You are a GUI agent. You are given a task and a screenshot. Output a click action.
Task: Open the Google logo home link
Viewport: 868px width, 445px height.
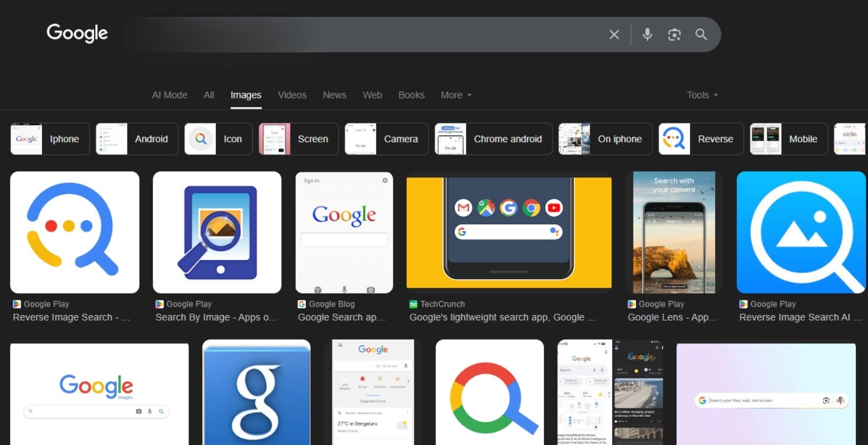tap(77, 33)
